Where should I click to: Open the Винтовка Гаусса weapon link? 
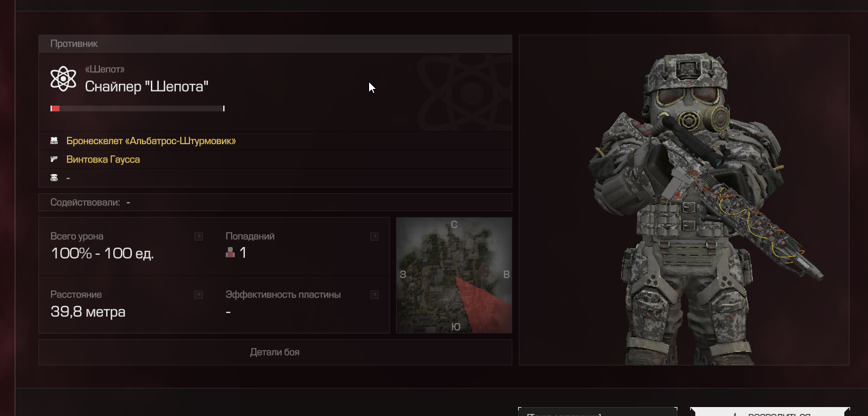103,159
